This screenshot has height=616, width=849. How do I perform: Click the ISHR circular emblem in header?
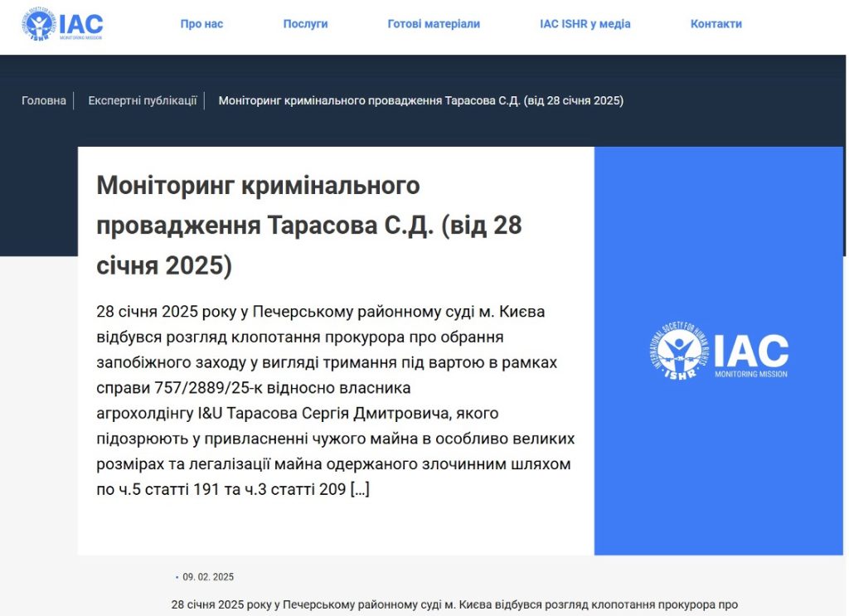pos(38,25)
